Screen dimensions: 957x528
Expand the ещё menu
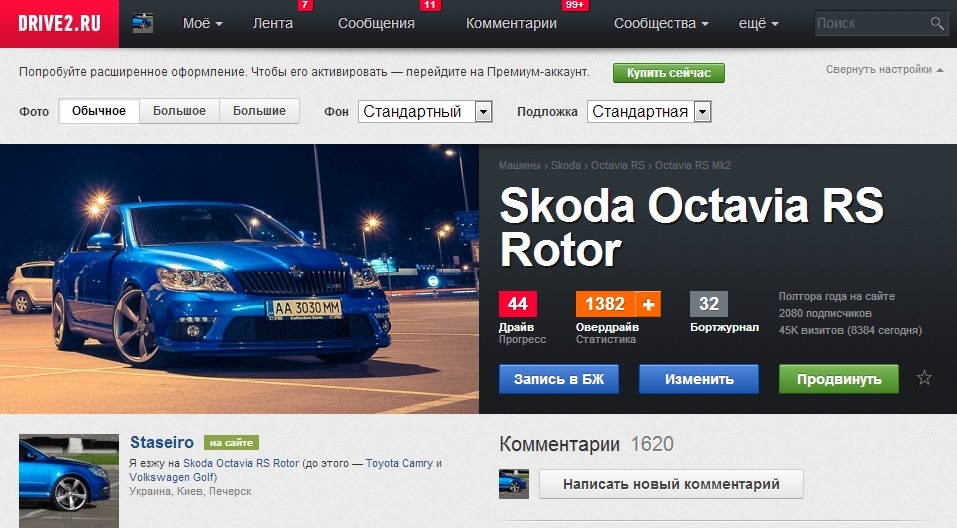(759, 23)
